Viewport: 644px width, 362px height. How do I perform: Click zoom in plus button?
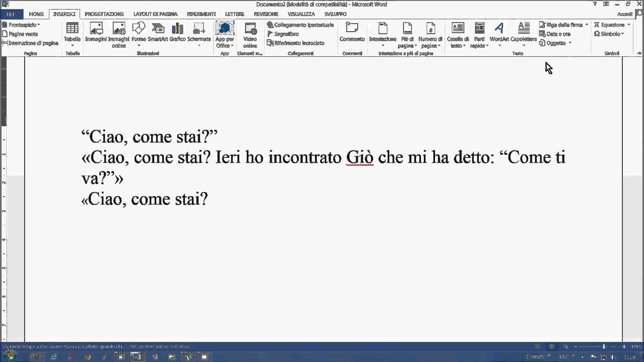pos(624,346)
